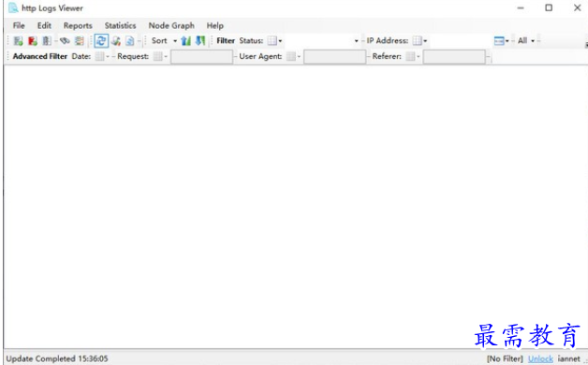Click the Update Completed 15:36:05 status text
This screenshot has height=365, width=588.
(57, 358)
